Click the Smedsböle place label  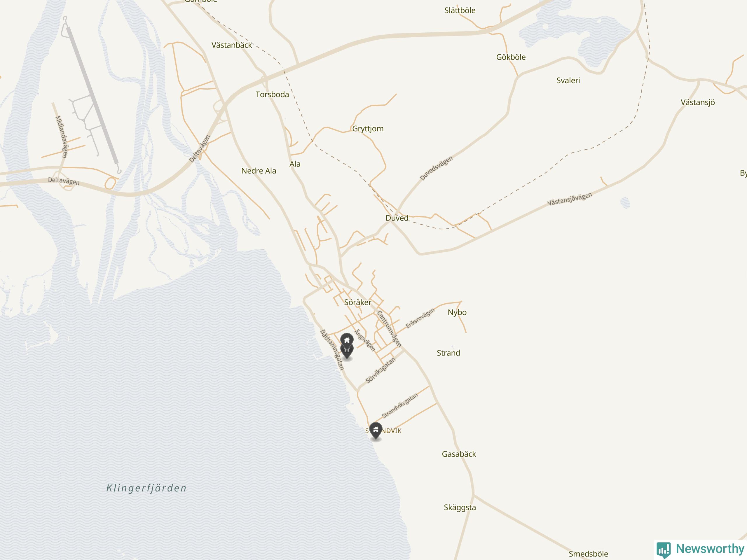click(588, 554)
